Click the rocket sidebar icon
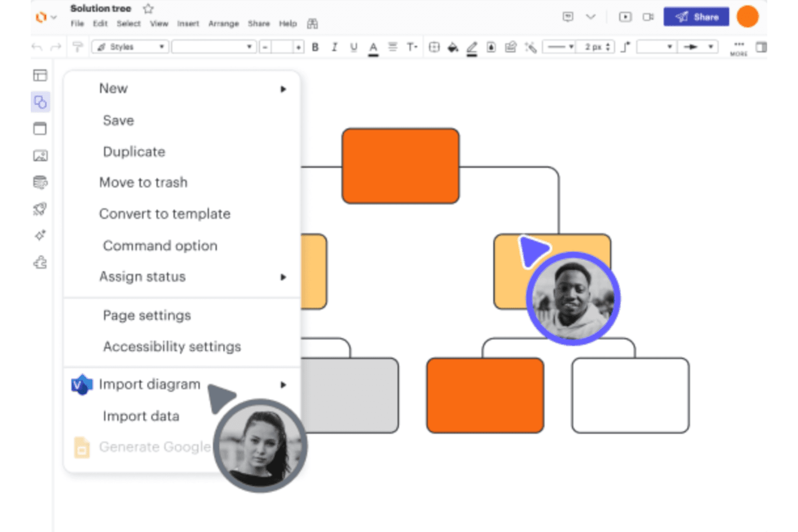 40,209
